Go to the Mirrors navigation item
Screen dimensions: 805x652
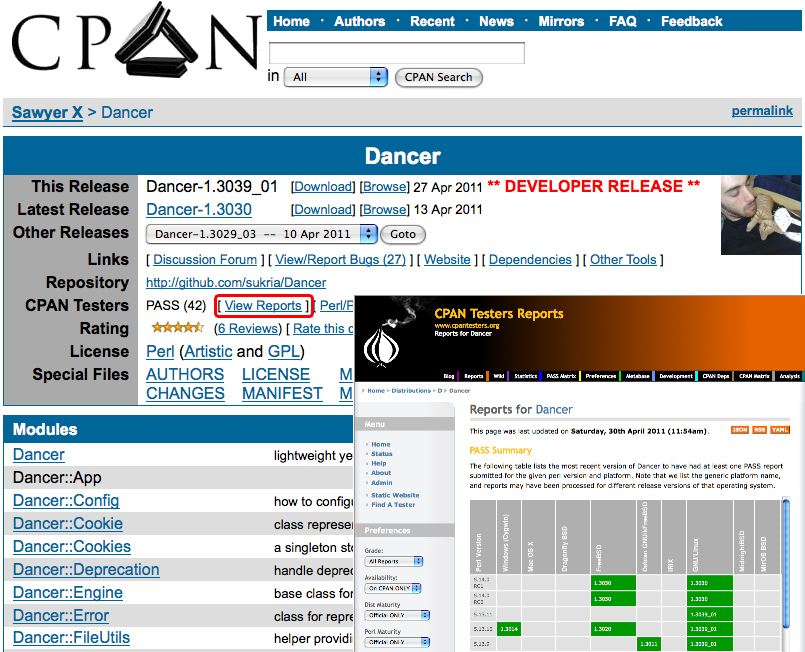561,21
